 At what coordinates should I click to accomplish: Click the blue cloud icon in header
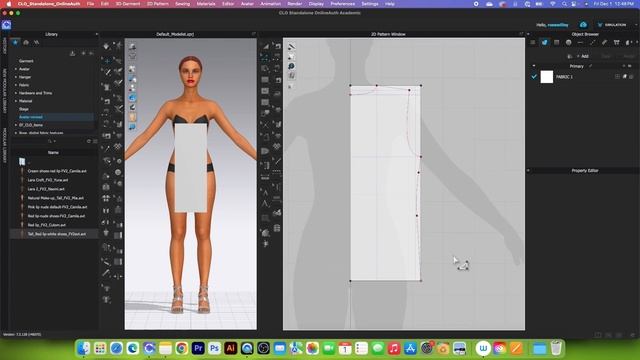point(583,25)
